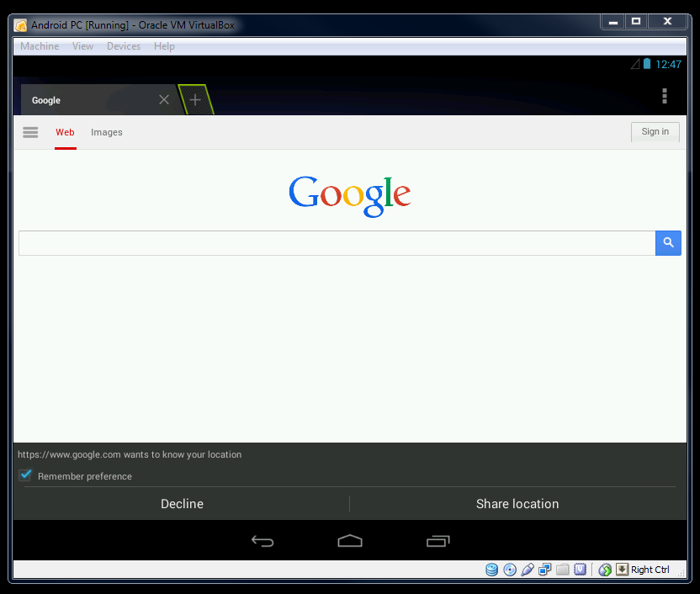Screen dimensions: 700x594
Task: Click the hard disk activity status icon
Action: pyautogui.click(x=491, y=570)
